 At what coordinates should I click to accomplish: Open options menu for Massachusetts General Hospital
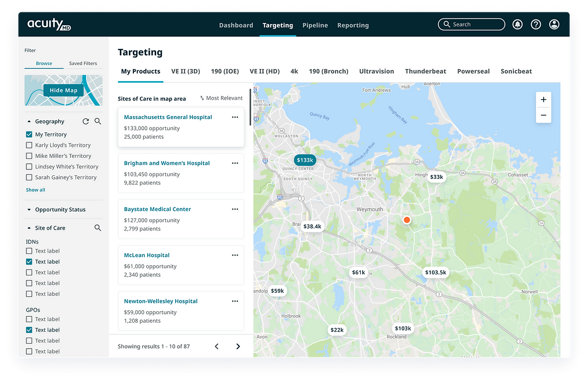click(235, 117)
